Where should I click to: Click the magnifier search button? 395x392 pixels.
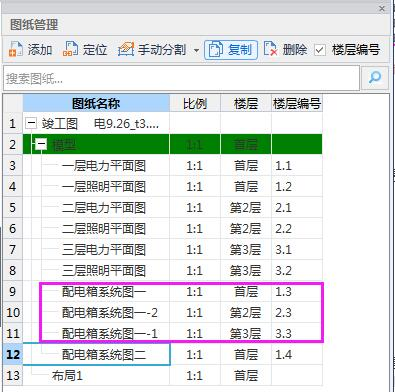[375, 78]
